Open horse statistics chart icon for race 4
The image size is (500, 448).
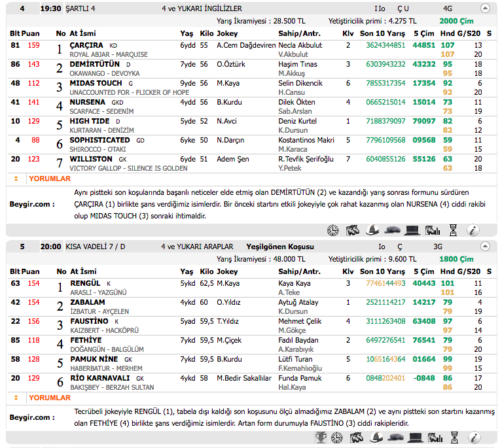tap(432, 230)
